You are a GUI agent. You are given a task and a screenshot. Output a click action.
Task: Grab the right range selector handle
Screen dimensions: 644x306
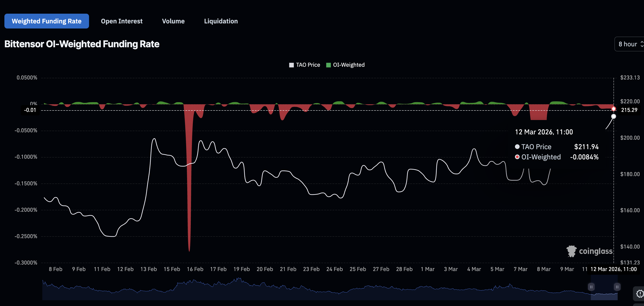(x=617, y=287)
